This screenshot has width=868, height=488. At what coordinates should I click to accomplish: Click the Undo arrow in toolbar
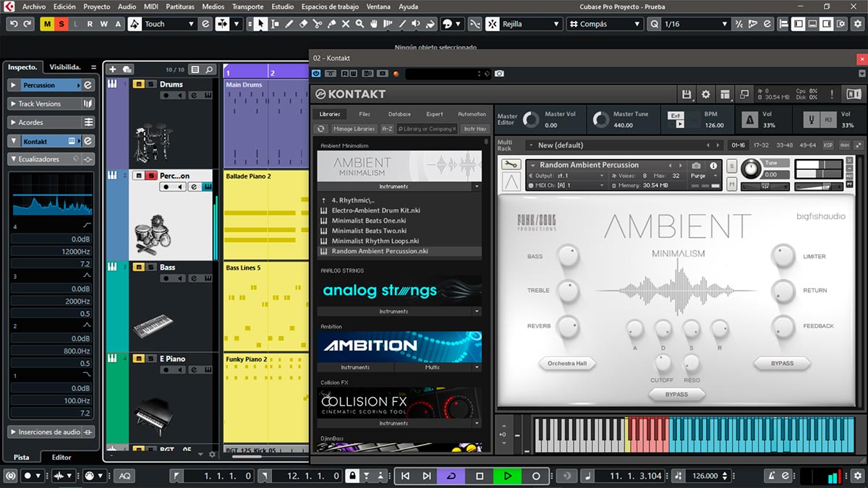tap(14, 24)
